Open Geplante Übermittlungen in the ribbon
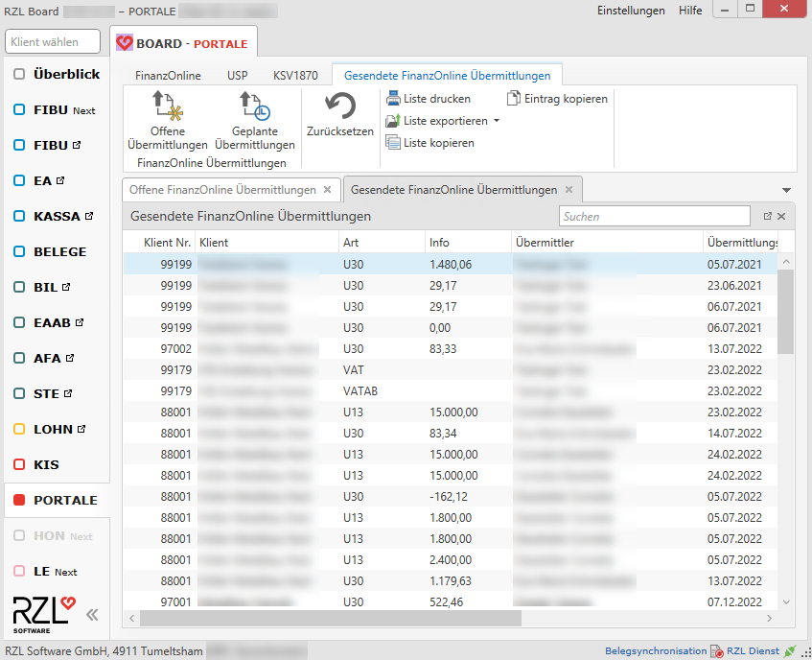 point(254,107)
